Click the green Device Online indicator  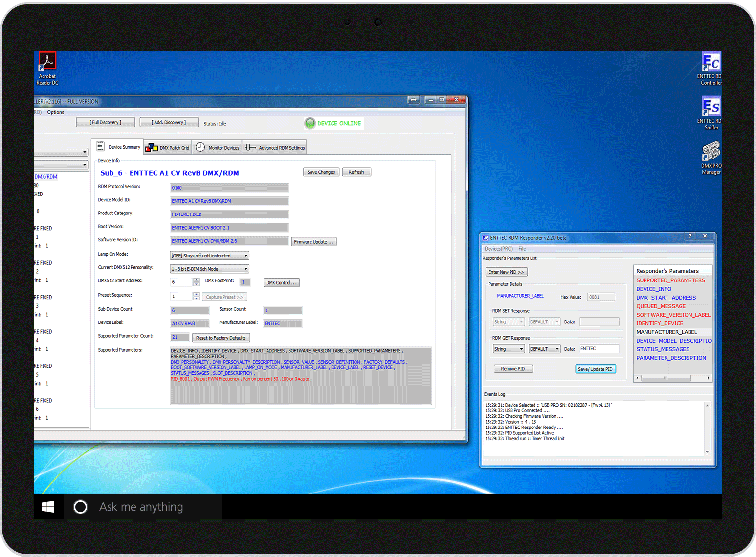point(310,123)
